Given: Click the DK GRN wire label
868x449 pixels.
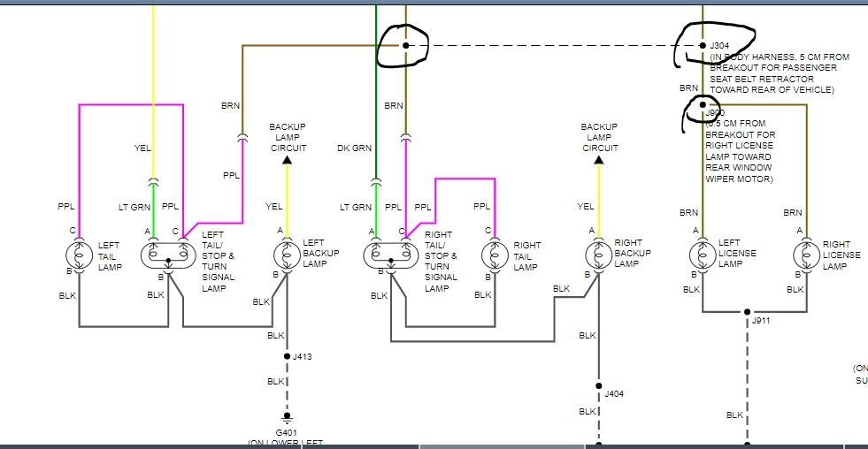Looking at the screenshot, I should [x=354, y=148].
